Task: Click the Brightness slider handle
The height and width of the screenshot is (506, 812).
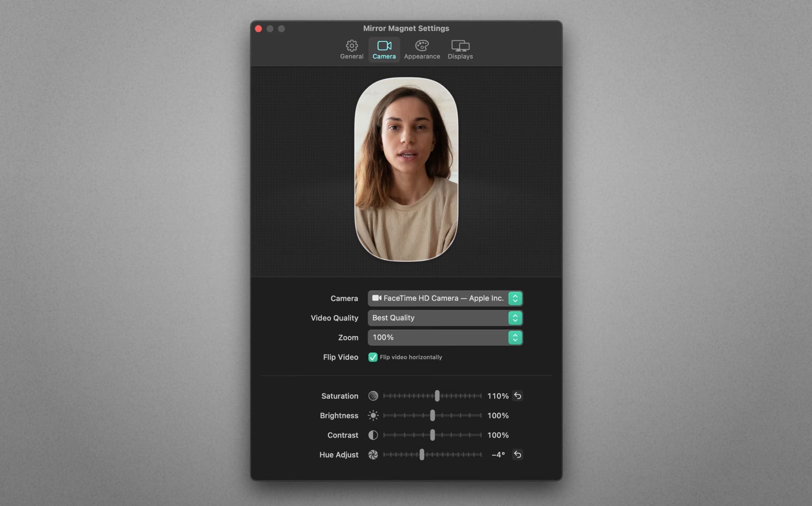Action: (432, 415)
